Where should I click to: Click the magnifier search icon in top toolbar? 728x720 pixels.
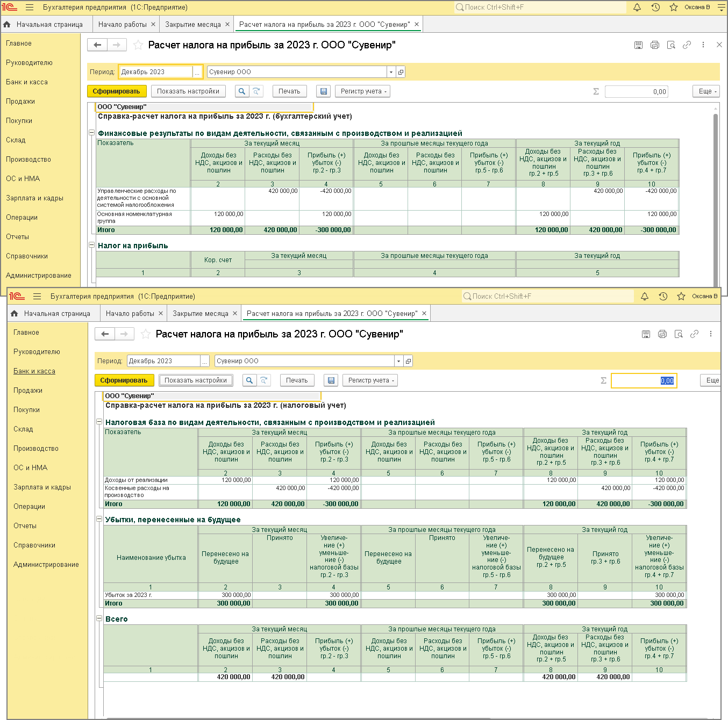click(242, 91)
